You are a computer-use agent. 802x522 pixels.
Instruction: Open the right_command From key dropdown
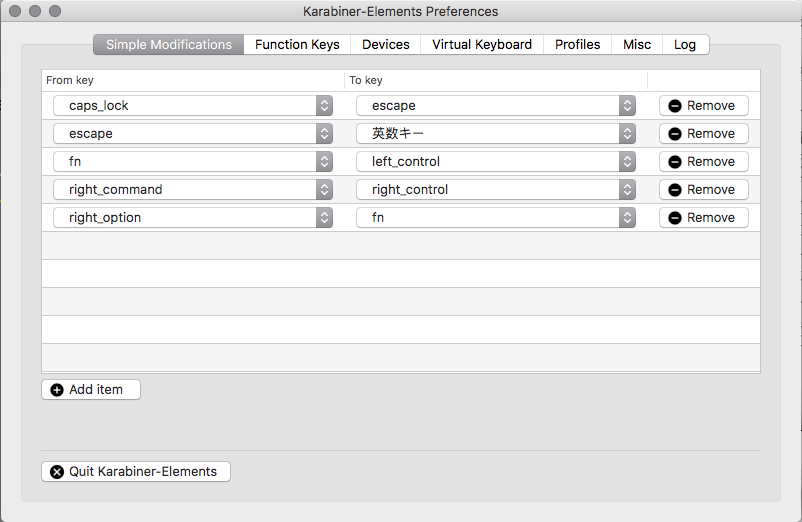click(193, 190)
